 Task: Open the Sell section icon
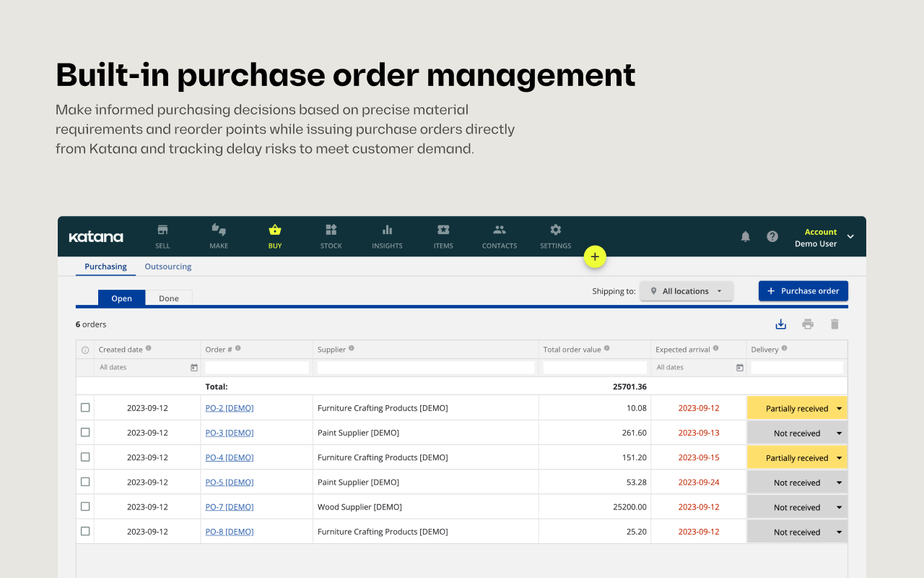[162, 230]
